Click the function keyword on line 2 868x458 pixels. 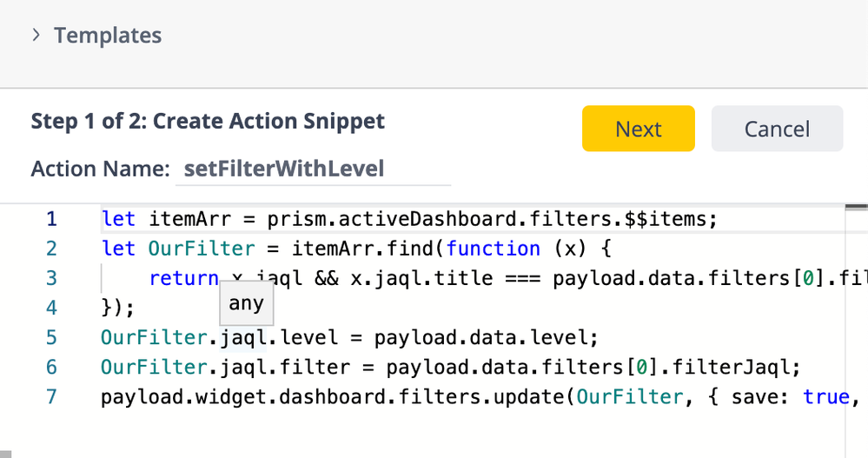click(494, 249)
